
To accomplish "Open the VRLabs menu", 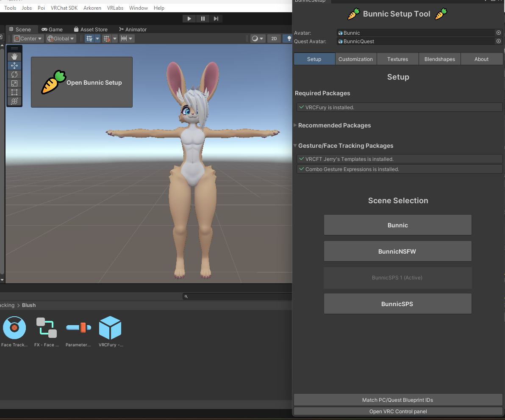I will click(115, 8).
